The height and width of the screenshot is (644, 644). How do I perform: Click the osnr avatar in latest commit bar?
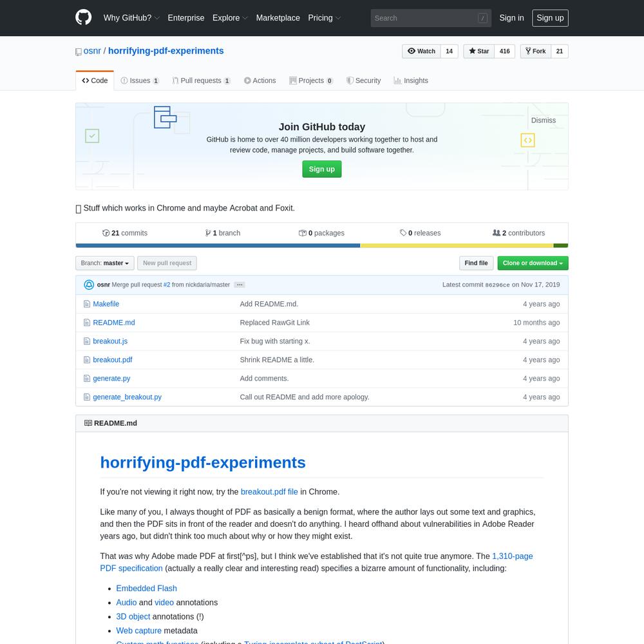(89, 285)
